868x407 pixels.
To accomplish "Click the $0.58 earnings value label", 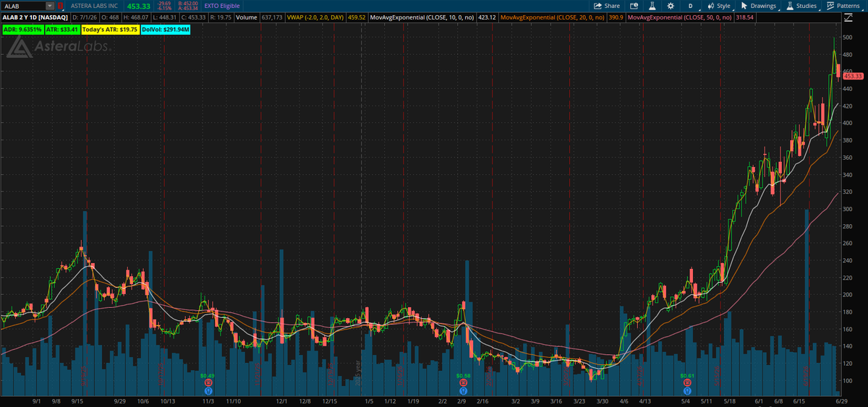I will tap(463, 376).
